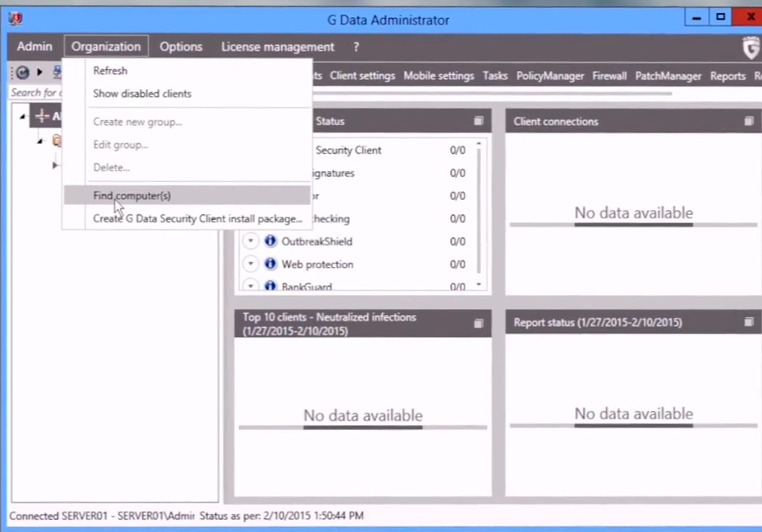Click the 0/0 value beside Web protection

(x=457, y=264)
